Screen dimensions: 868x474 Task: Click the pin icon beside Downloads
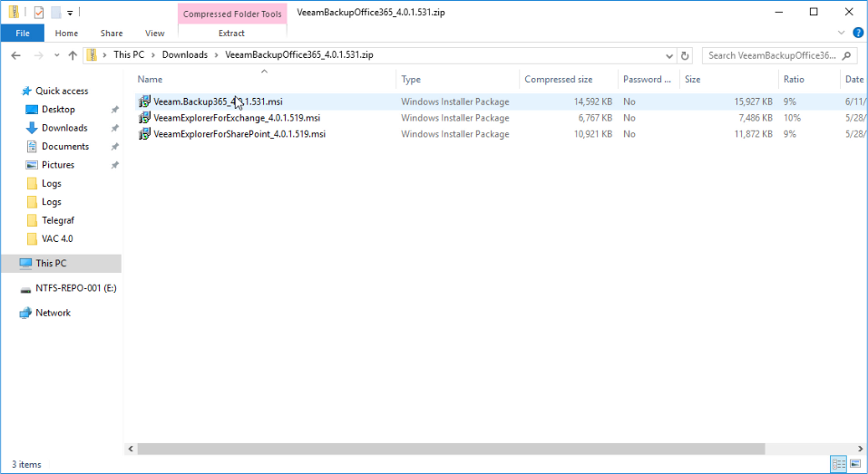coord(114,128)
